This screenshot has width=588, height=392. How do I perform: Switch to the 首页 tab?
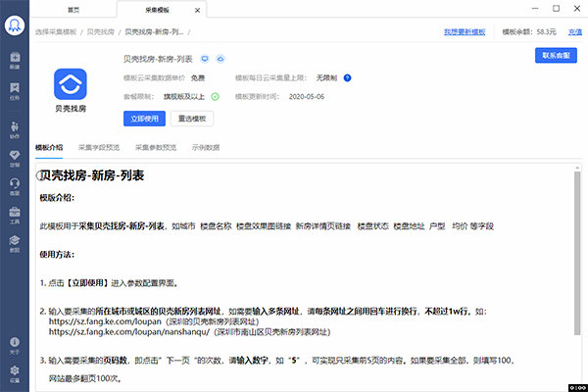pyautogui.click(x=73, y=8)
